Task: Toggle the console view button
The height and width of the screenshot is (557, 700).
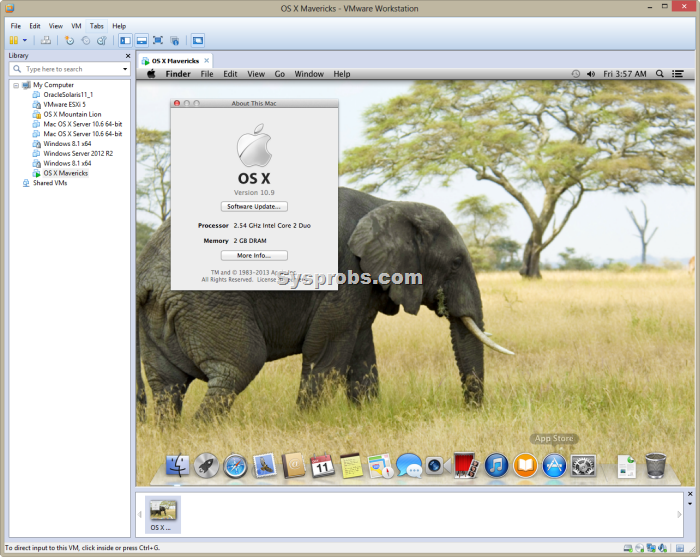Action: point(198,41)
